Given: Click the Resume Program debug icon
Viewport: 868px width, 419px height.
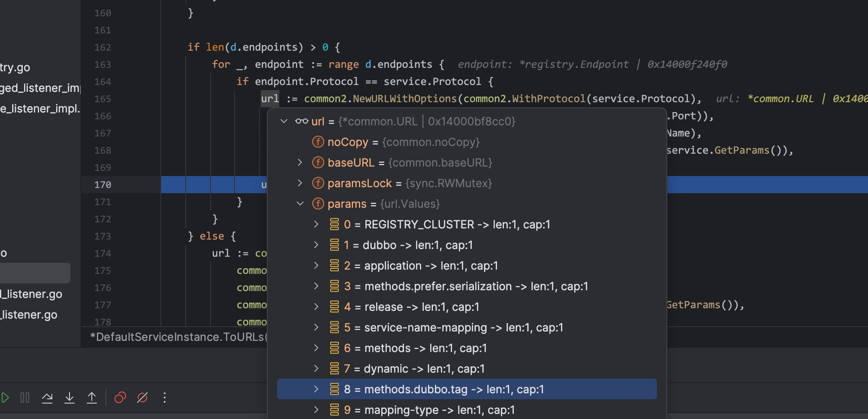Looking at the screenshot, I should pos(5,398).
